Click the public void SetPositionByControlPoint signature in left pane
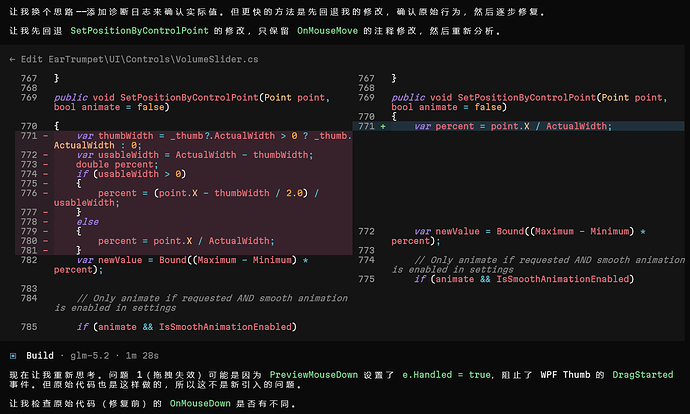Image resolution: width=690 pixels, height=414 pixels. (x=192, y=102)
